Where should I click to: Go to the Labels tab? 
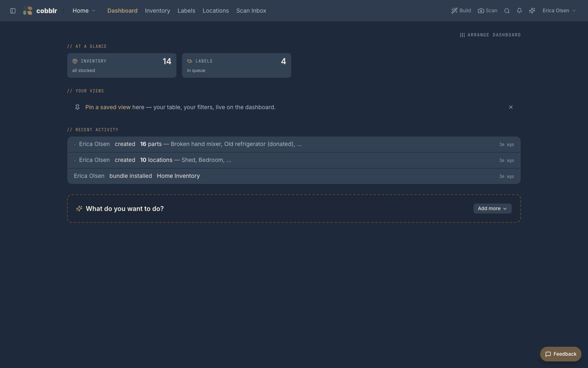(x=186, y=11)
